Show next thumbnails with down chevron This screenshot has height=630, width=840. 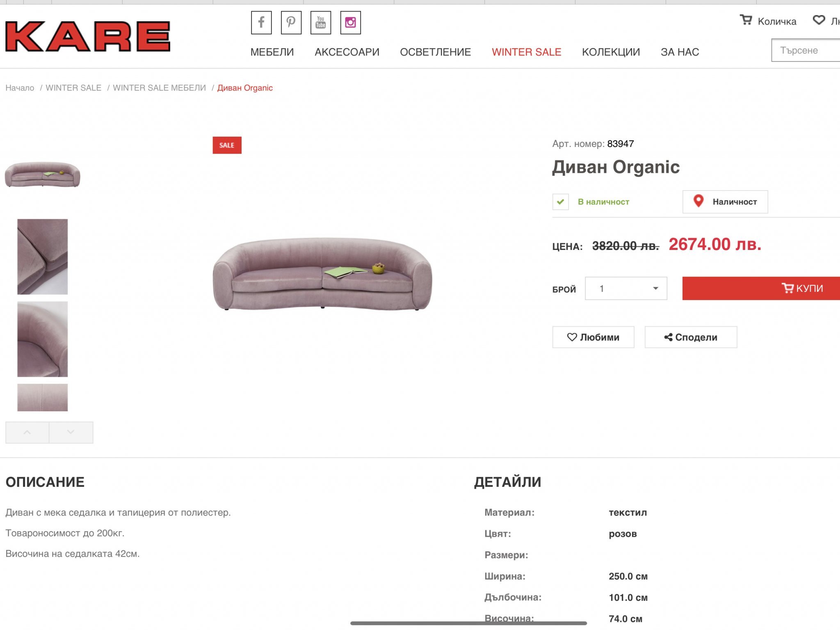click(x=71, y=432)
